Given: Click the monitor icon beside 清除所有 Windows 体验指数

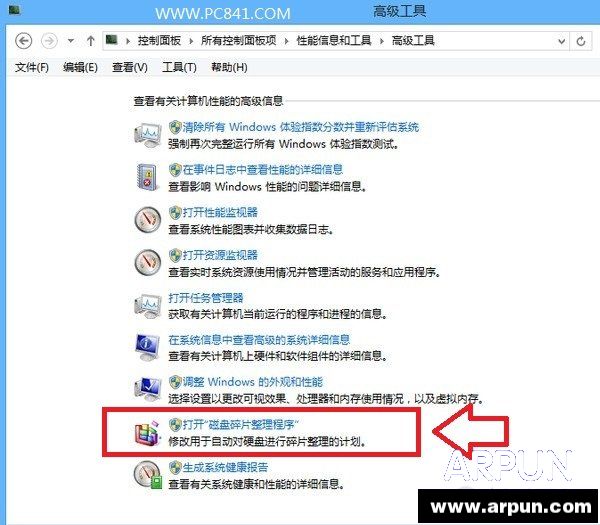Looking at the screenshot, I should 147,135.
